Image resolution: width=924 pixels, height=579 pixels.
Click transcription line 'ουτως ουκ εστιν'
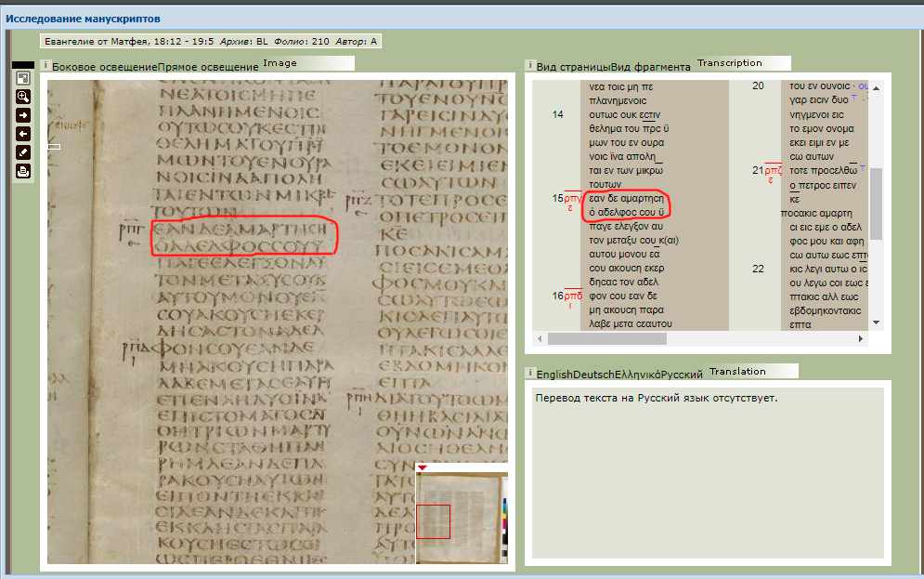(x=625, y=115)
